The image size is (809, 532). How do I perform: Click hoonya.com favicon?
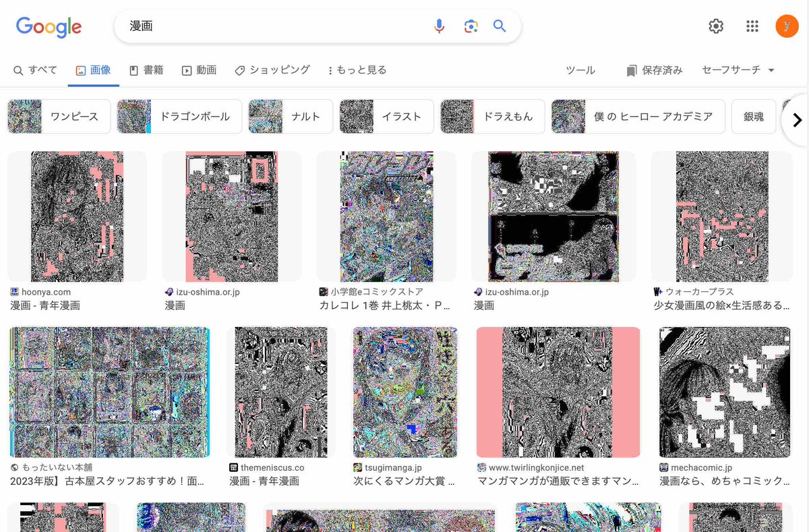point(14,292)
